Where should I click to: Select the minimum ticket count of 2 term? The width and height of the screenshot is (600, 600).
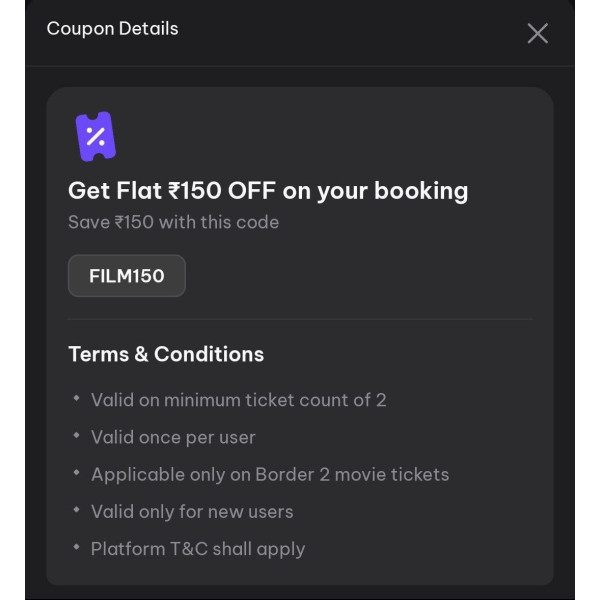pyautogui.click(x=238, y=400)
